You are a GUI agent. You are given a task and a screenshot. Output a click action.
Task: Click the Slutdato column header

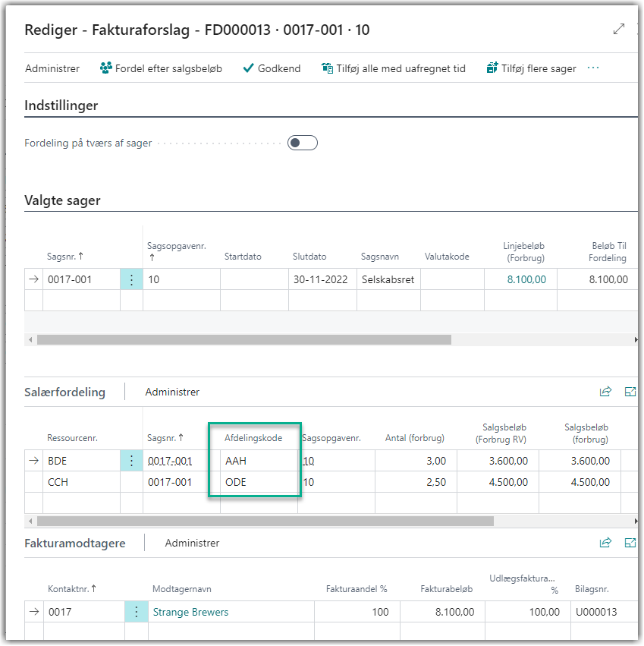point(309,257)
